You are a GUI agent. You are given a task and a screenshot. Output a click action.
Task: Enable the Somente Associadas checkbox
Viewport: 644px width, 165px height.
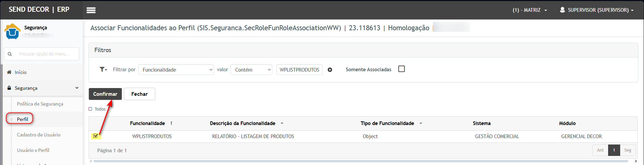pyautogui.click(x=401, y=69)
